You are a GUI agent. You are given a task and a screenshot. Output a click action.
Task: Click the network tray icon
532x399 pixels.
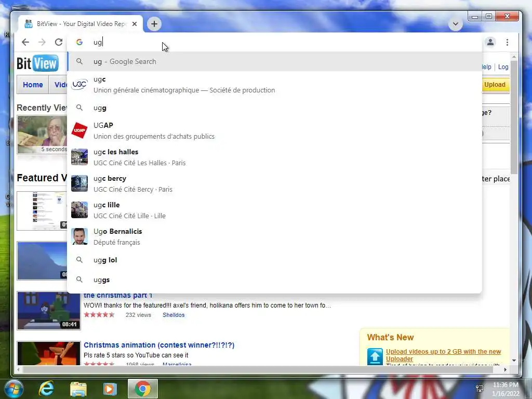pos(480,389)
